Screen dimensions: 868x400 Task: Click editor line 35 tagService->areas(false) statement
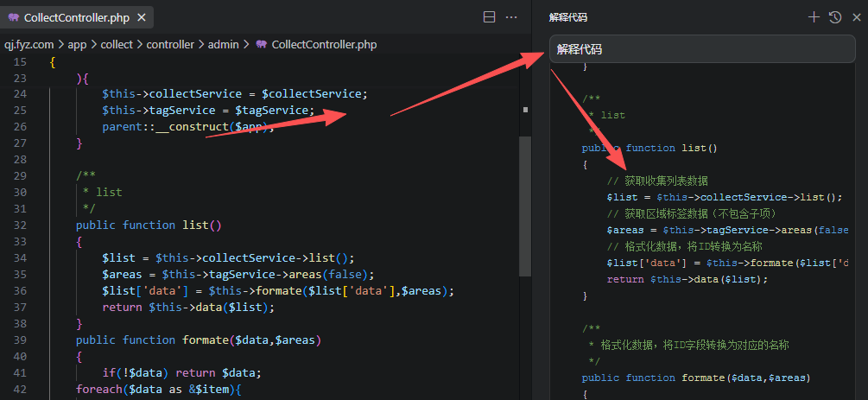click(238, 274)
